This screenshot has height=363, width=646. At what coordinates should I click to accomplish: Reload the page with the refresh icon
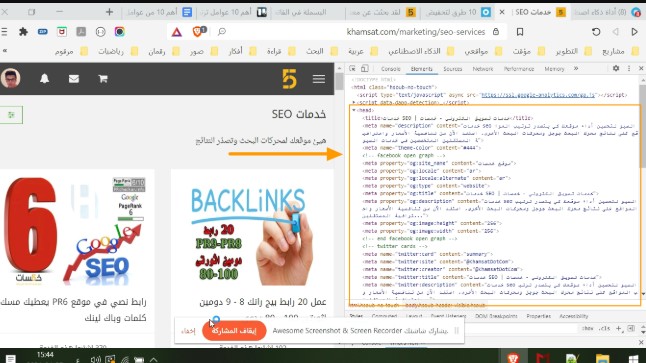(x=596, y=32)
